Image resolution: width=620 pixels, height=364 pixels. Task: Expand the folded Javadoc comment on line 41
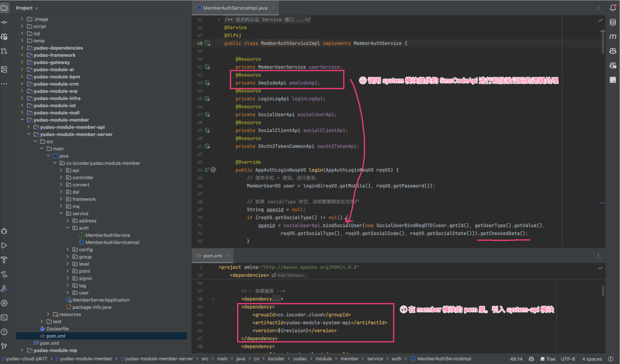pos(219,19)
